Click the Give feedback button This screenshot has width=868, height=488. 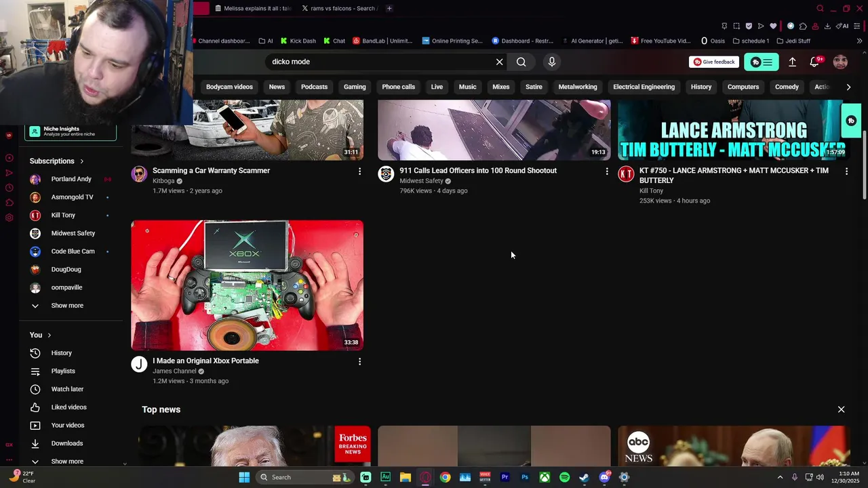pos(714,62)
